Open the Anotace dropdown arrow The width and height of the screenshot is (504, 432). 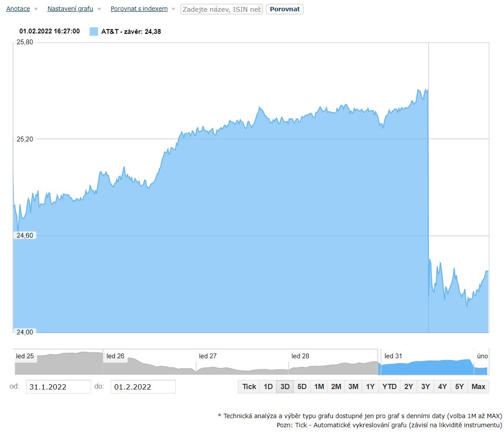coord(36,9)
